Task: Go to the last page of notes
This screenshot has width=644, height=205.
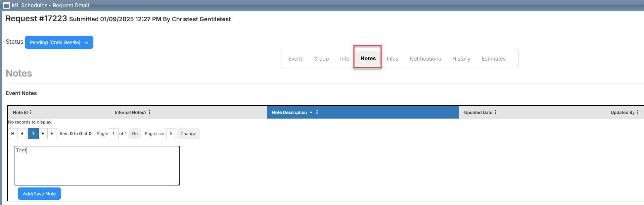Action: (52, 133)
